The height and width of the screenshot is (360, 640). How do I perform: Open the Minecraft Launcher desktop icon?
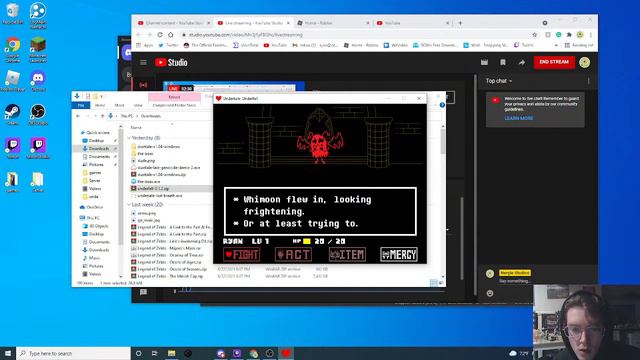coord(38,49)
